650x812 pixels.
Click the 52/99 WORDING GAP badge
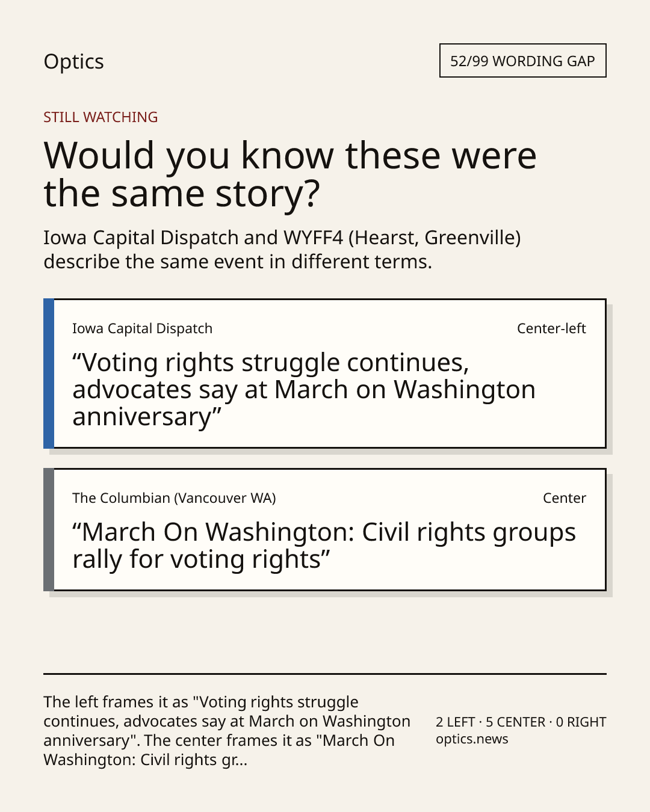522,61
